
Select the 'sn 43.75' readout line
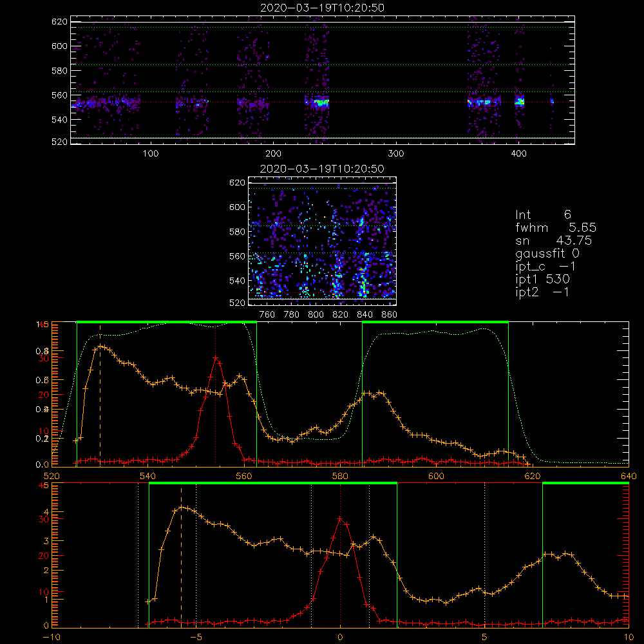(x=554, y=240)
